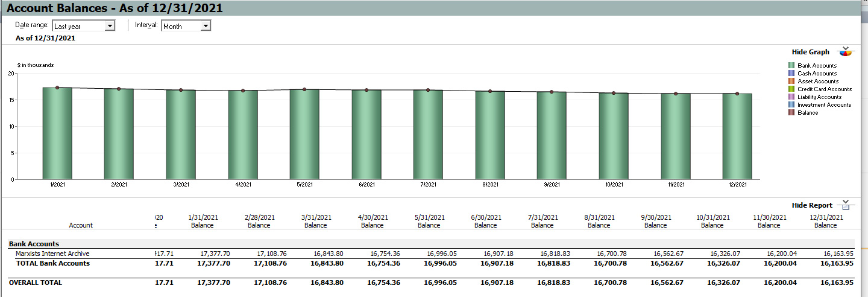Click the Hide Graph text link
The height and width of the screenshot is (297, 868).
click(810, 52)
